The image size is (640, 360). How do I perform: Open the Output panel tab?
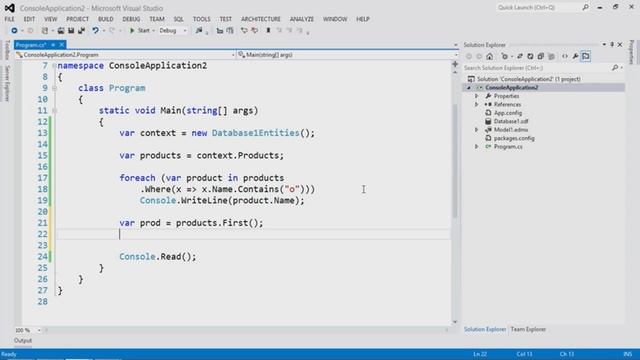(x=23, y=340)
